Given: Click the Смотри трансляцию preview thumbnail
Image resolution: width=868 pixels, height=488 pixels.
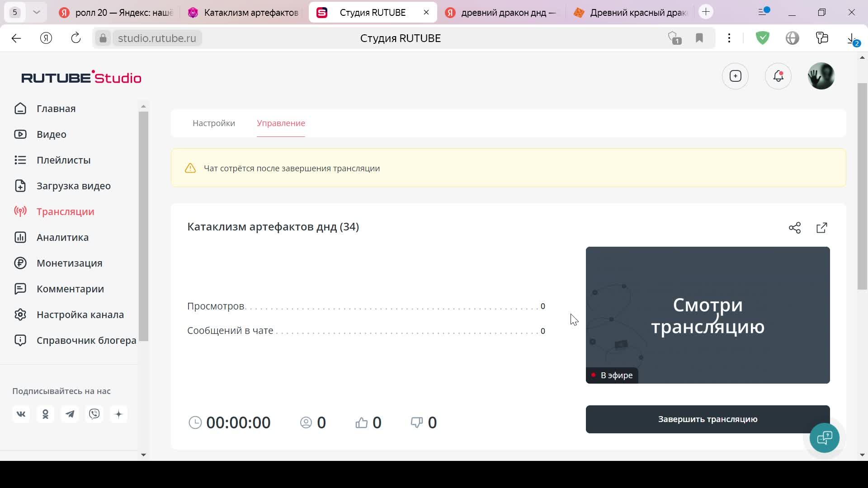Looking at the screenshot, I should tap(708, 315).
